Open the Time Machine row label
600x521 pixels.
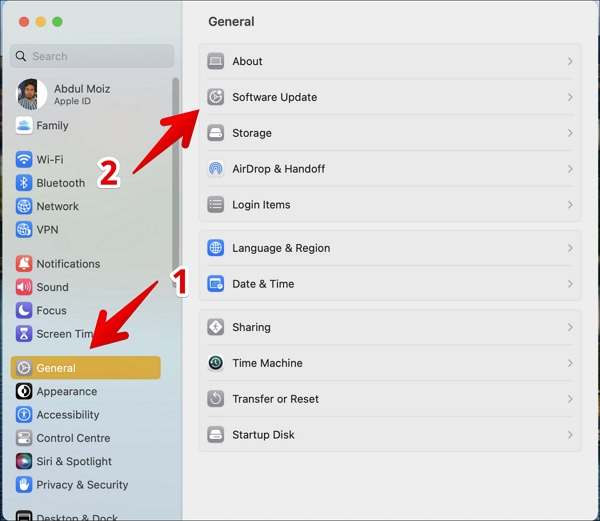pyautogui.click(x=267, y=363)
